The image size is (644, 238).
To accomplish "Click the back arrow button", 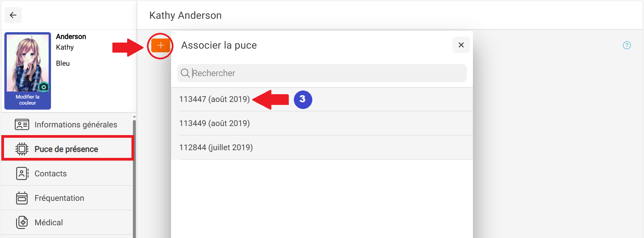I will pos(13,15).
